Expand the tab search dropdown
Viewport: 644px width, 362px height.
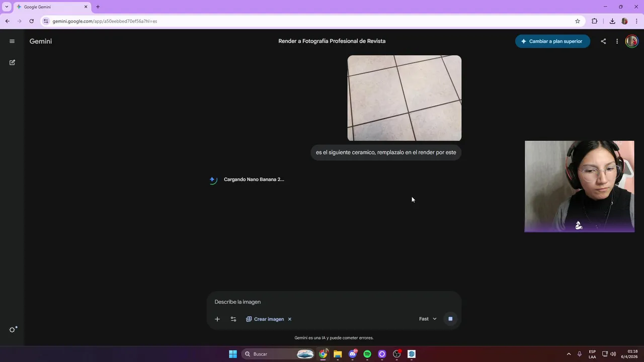pos(7,7)
